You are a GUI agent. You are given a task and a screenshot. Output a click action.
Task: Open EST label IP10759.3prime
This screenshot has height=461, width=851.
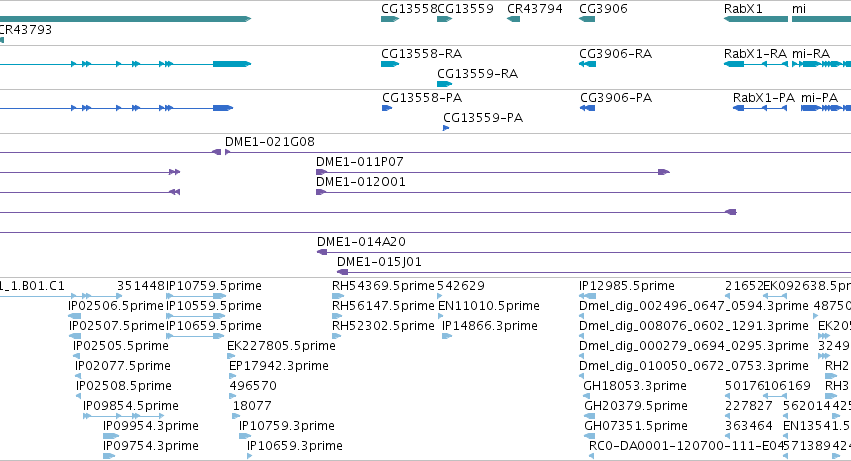point(287,426)
